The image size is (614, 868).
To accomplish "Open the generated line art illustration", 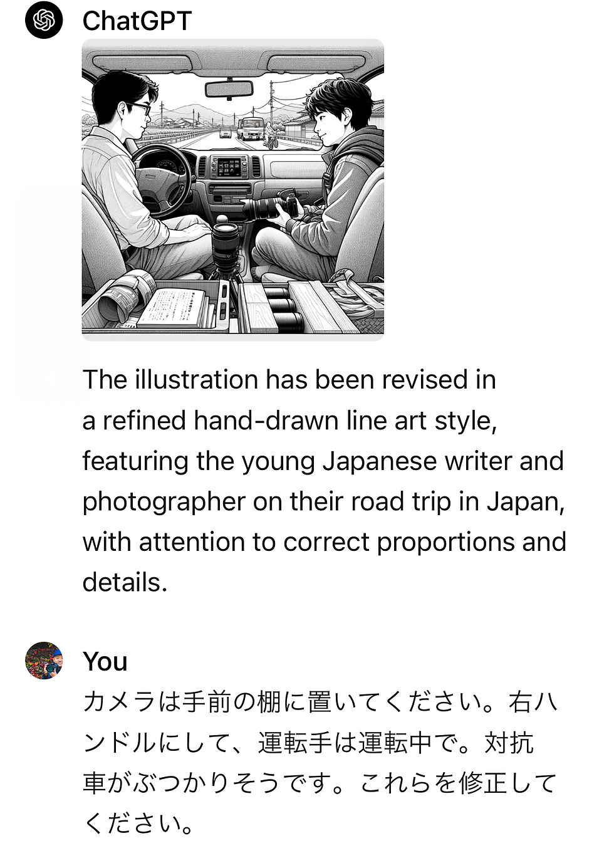I will pyautogui.click(x=233, y=190).
